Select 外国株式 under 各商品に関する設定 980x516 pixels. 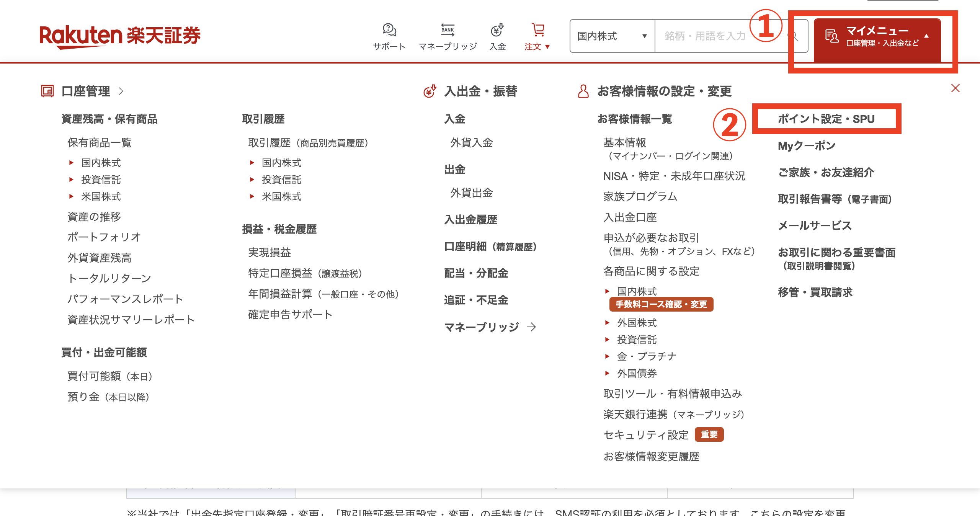[x=637, y=323]
